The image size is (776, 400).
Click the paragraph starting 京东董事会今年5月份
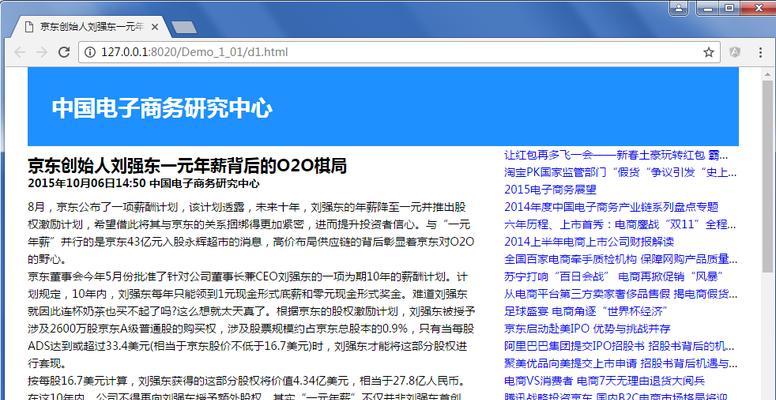[251, 320]
